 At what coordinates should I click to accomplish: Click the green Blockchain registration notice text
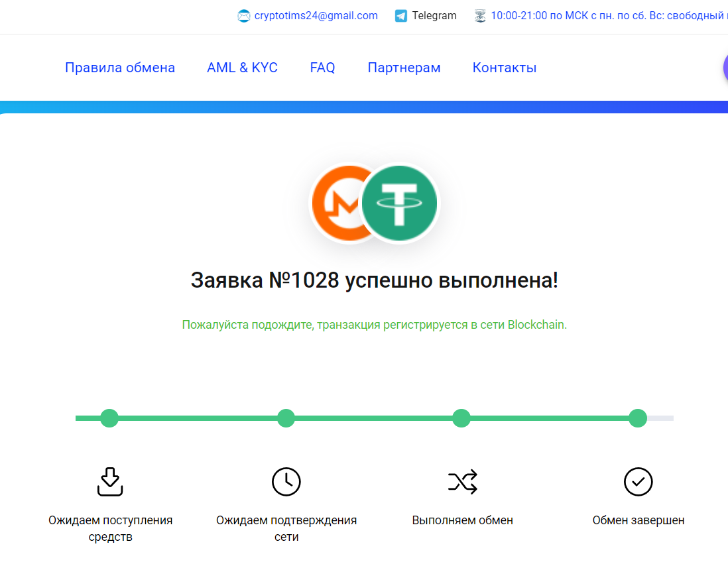[374, 325]
